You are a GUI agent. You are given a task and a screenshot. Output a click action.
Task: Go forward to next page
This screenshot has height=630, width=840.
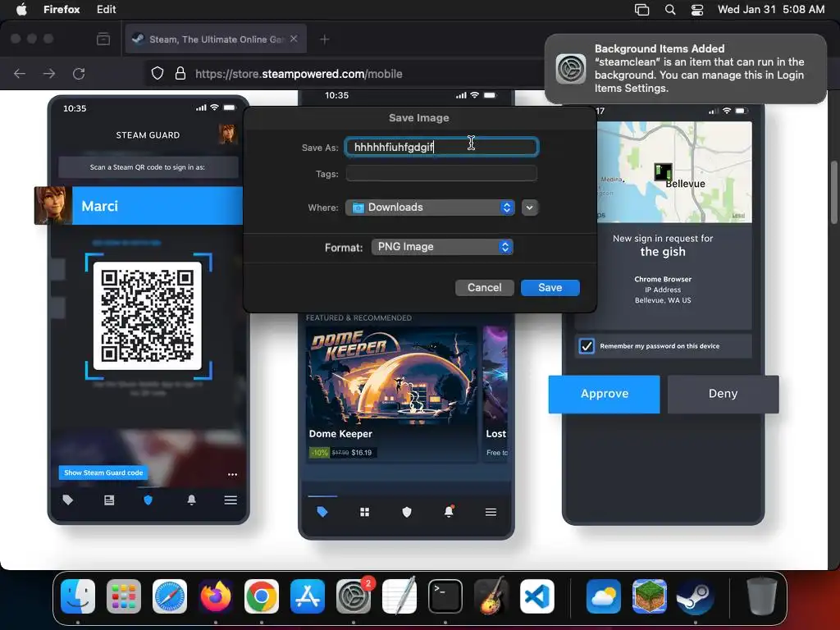(x=49, y=73)
